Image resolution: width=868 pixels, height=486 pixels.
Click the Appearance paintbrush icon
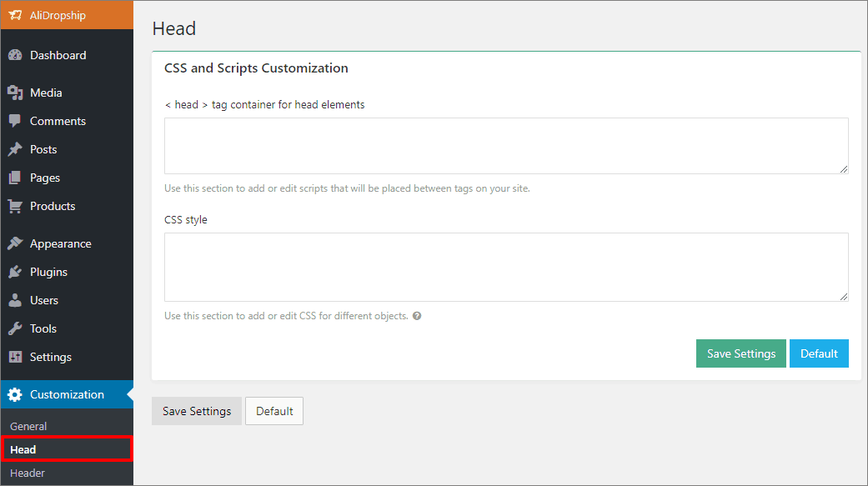click(15, 243)
